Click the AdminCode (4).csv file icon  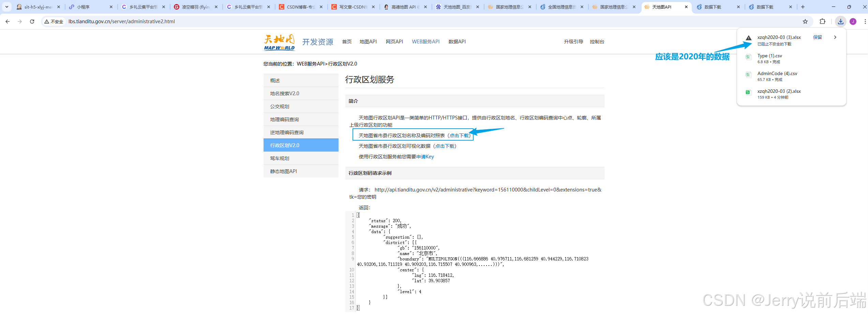(x=748, y=75)
